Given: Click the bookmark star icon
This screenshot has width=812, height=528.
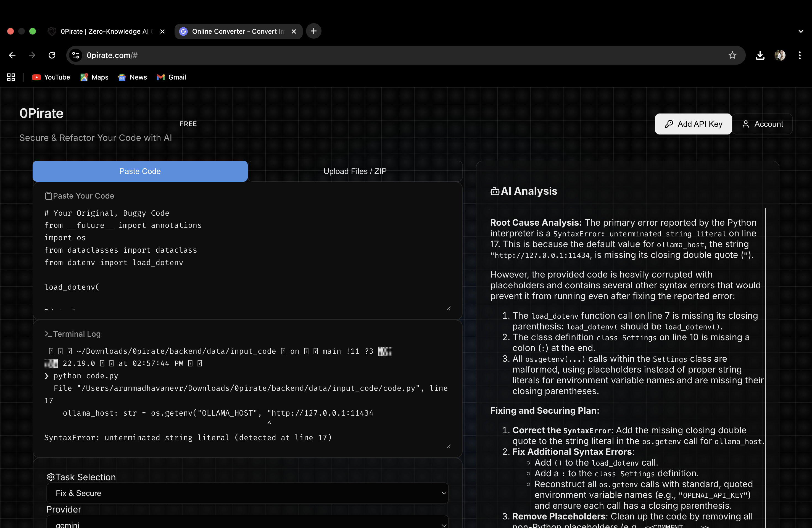Looking at the screenshot, I should [732, 55].
